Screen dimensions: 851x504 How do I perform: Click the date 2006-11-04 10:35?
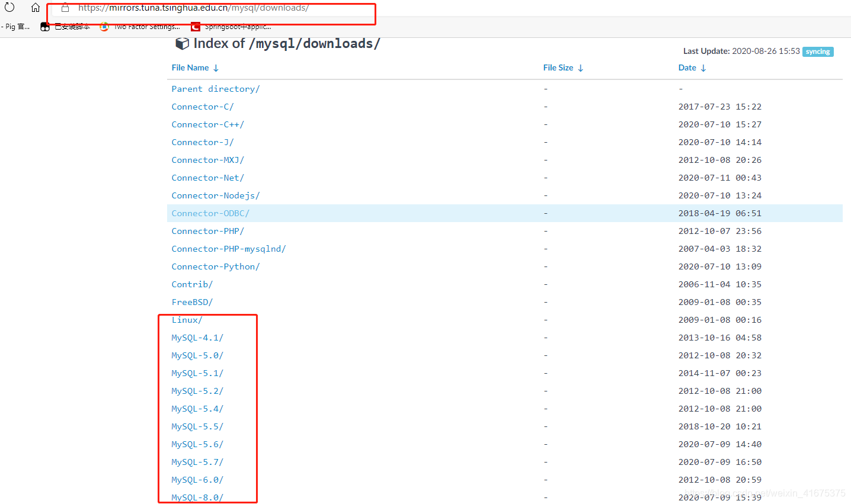720,284
